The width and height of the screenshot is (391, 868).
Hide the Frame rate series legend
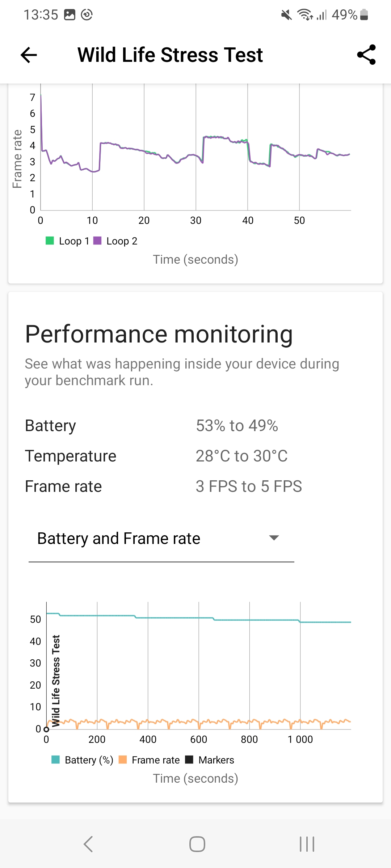(x=149, y=760)
